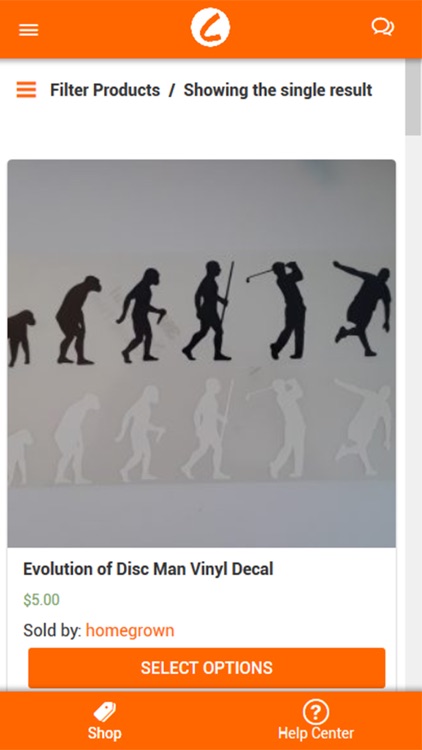Tap the orange filter lines icon
The height and width of the screenshot is (750, 422).
[x=26, y=89]
